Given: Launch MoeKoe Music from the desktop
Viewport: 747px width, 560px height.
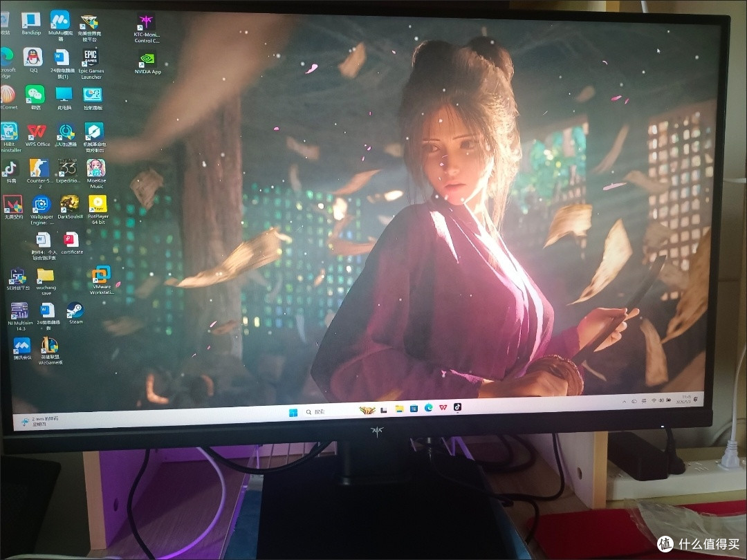Looking at the screenshot, I should pyautogui.click(x=95, y=174).
